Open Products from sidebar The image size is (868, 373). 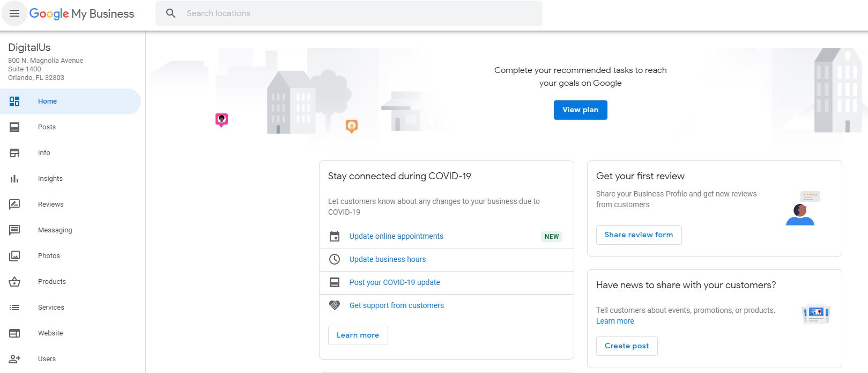(70, 282)
